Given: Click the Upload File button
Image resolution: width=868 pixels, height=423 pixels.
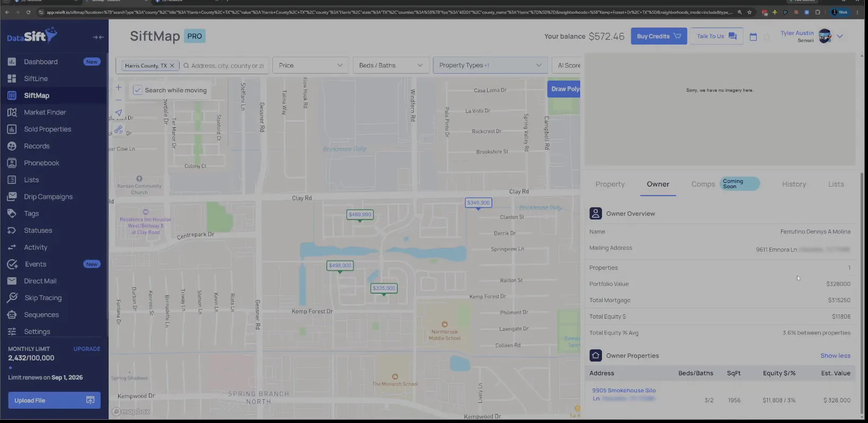Looking at the screenshot, I should point(54,400).
